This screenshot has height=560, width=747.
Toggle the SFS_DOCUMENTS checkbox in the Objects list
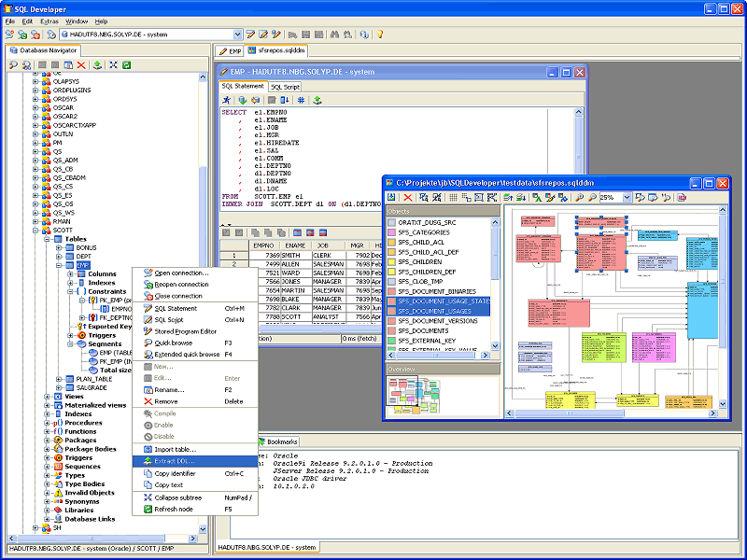[391, 329]
